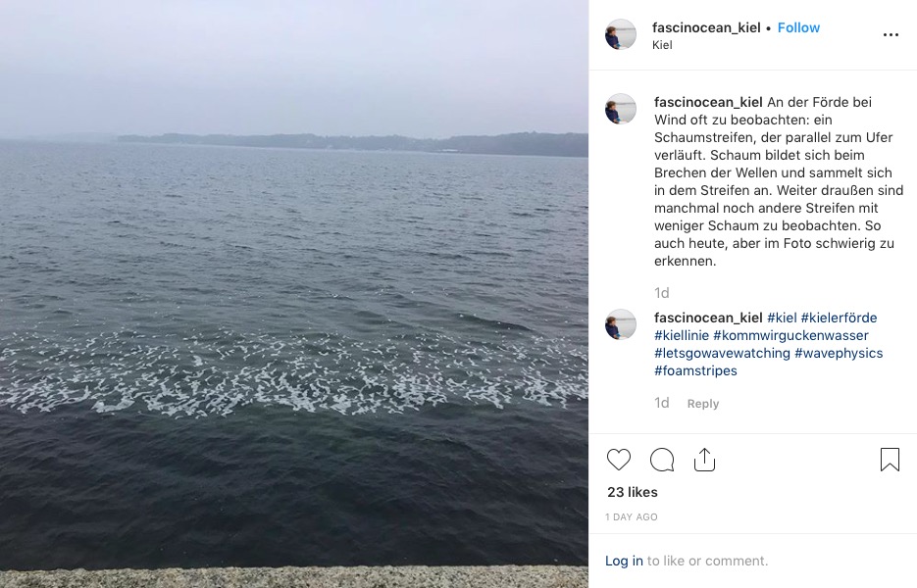The width and height of the screenshot is (917, 588).
Task: View the 23 likes list
Action: [633, 492]
